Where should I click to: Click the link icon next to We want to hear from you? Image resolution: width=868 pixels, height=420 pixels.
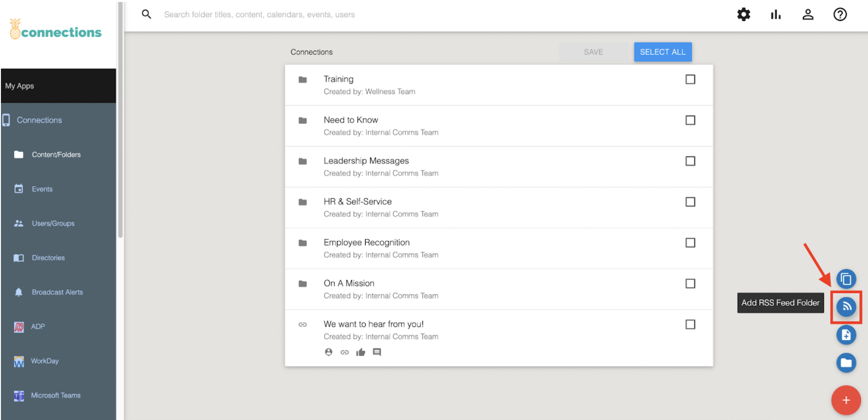pyautogui.click(x=345, y=352)
